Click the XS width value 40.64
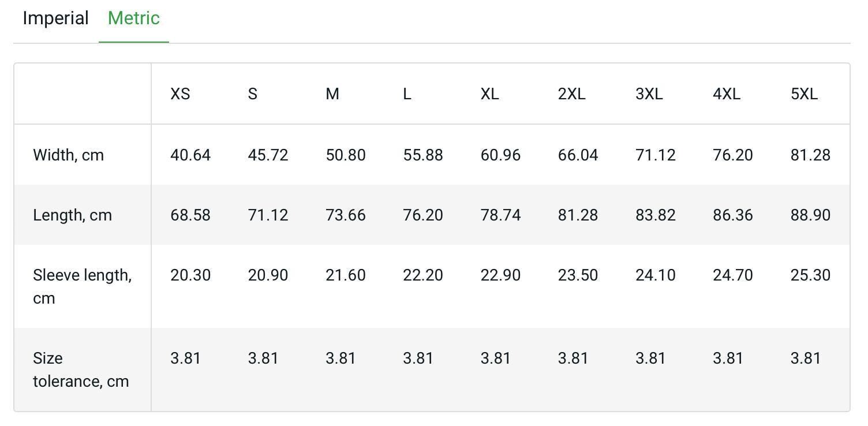This screenshot has width=868, height=426. point(190,155)
